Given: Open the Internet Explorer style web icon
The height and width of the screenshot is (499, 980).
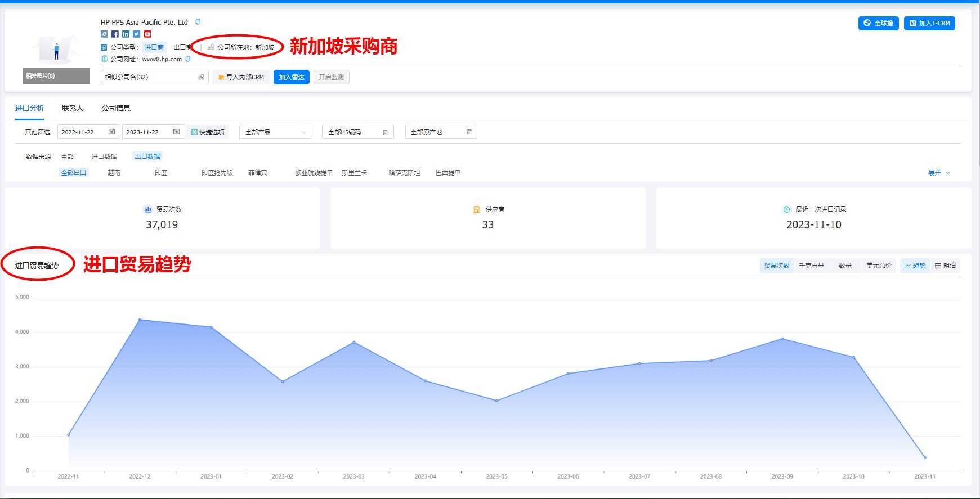Looking at the screenshot, I should [104, 34].
